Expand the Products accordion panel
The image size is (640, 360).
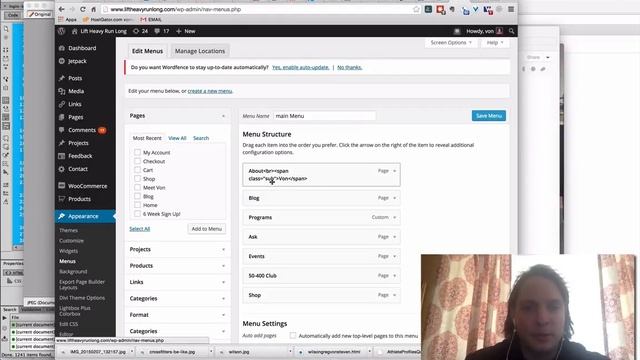[178, 266]
